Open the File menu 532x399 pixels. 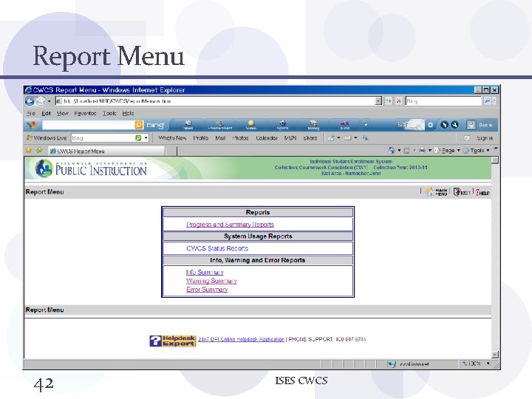31,113
